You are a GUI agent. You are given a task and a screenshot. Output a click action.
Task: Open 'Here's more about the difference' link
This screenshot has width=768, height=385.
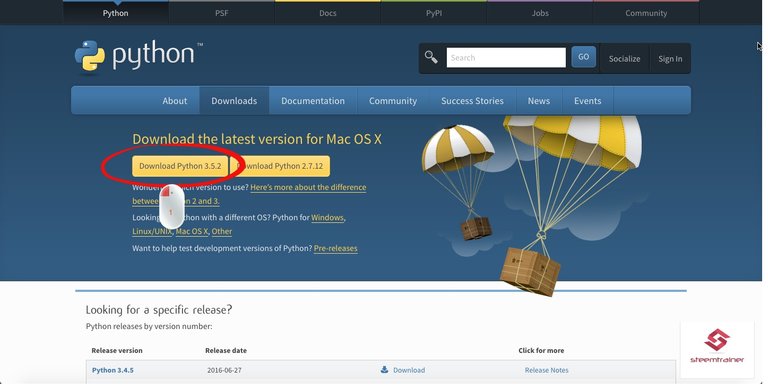click(308, 188)
